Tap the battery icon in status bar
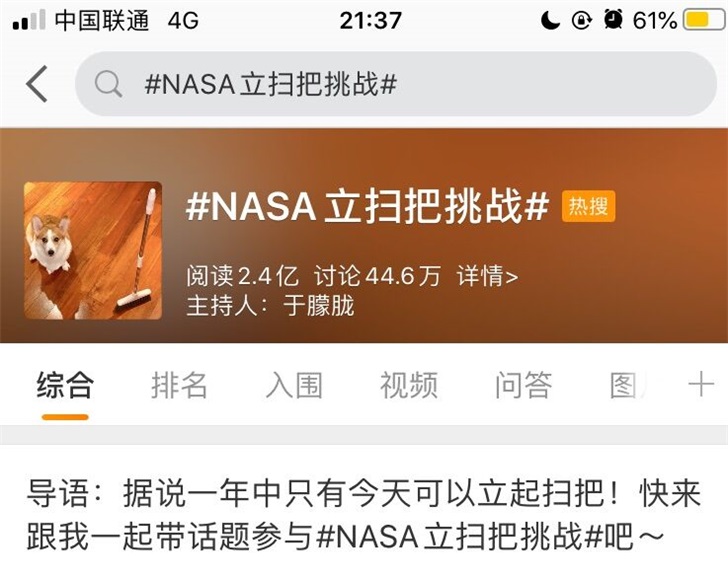 point(703,20)
